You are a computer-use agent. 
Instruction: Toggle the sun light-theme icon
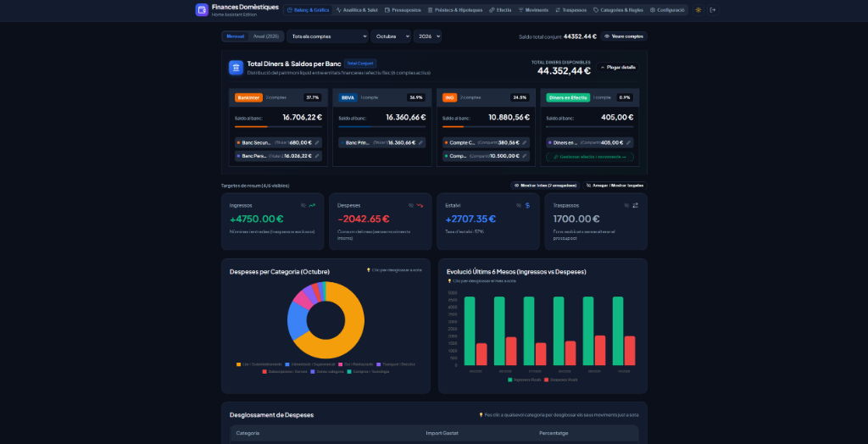click(x=698, y=10)
